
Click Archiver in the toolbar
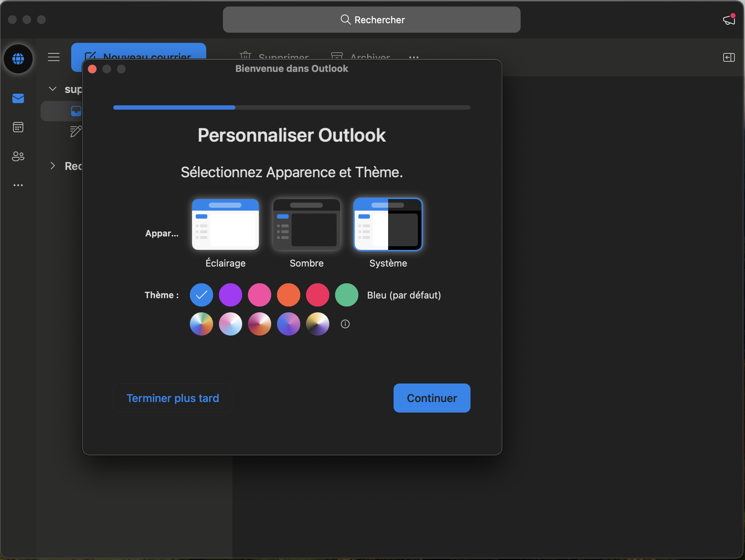click(x=361, y=56)
